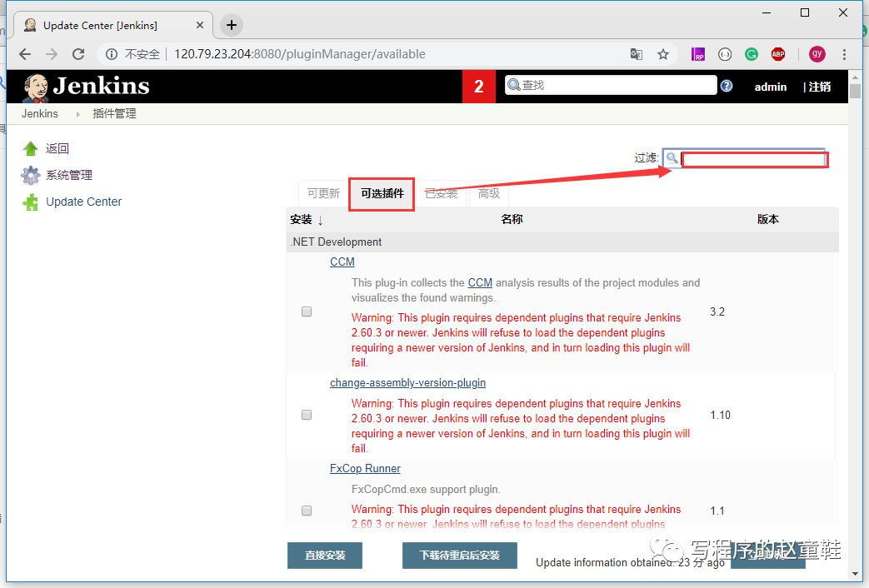
Task: Open the CCM plugin link
Action: [342, 262]
